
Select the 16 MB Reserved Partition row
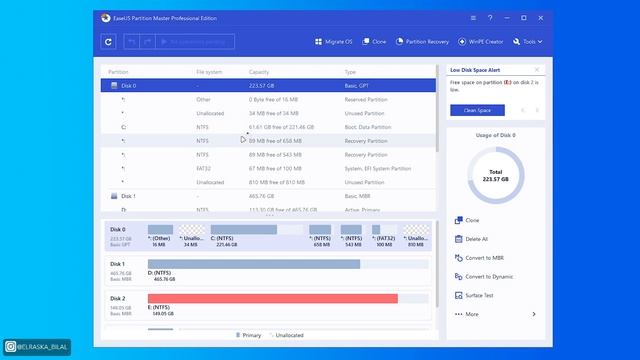268,100
